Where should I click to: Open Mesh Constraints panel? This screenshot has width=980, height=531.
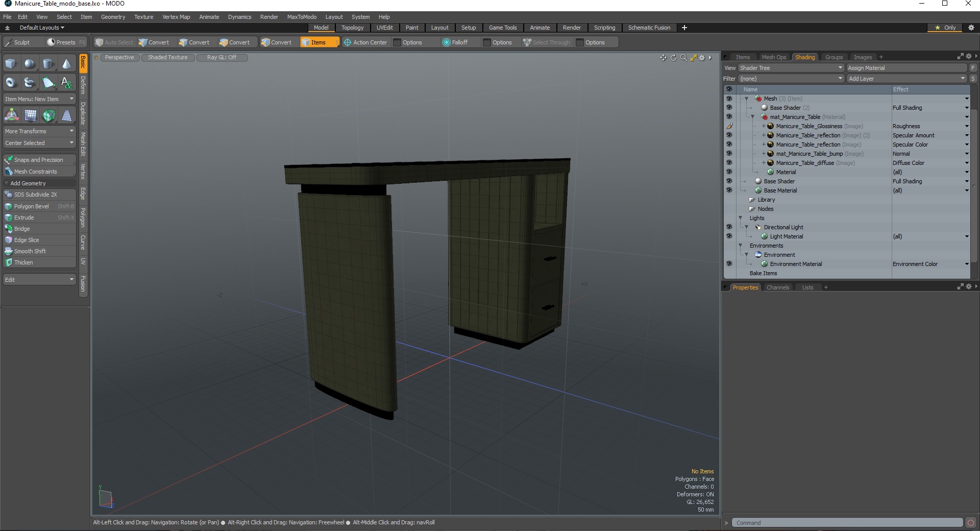[x=39, y=172]
